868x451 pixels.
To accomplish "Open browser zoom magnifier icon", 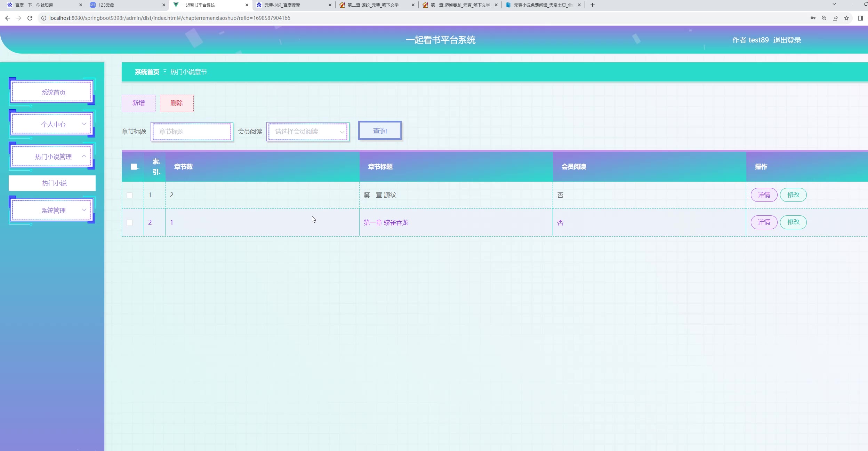I will [x=824, y=18].
